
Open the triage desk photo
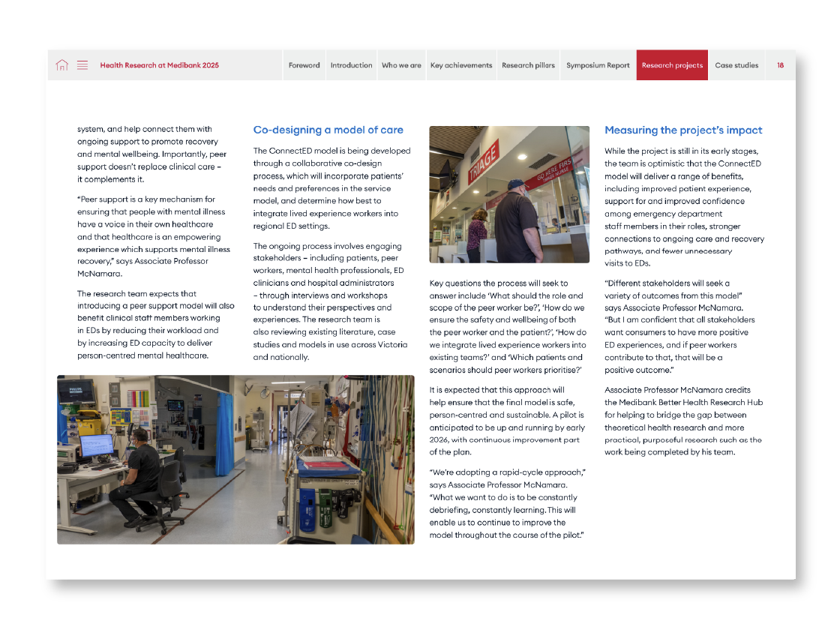point(509,194)
